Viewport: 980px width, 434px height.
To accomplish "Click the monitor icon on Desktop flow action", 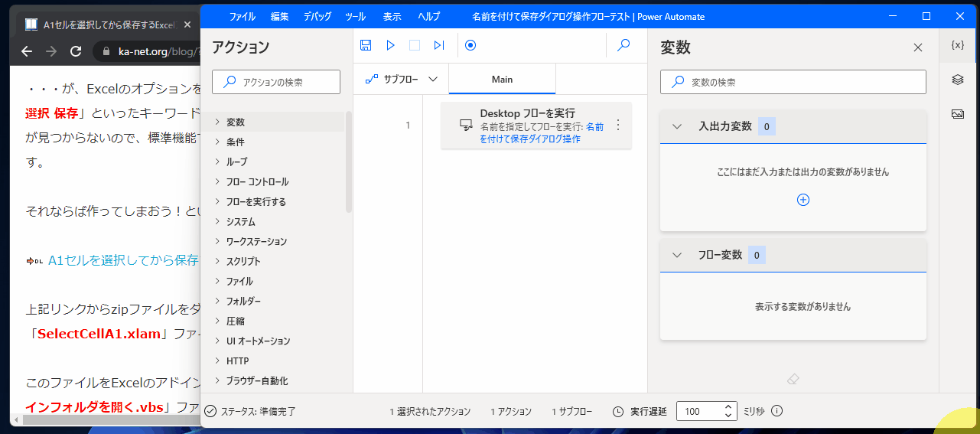I will click(x=465, y=126).
